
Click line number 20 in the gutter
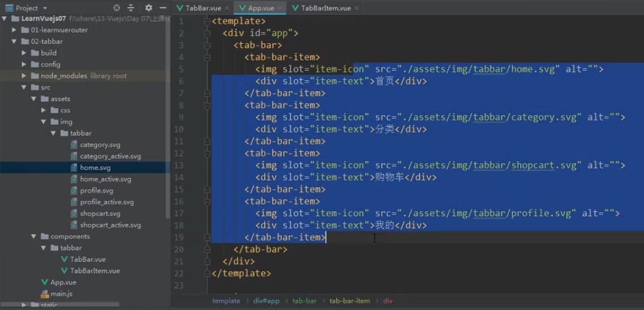(179, 249)
